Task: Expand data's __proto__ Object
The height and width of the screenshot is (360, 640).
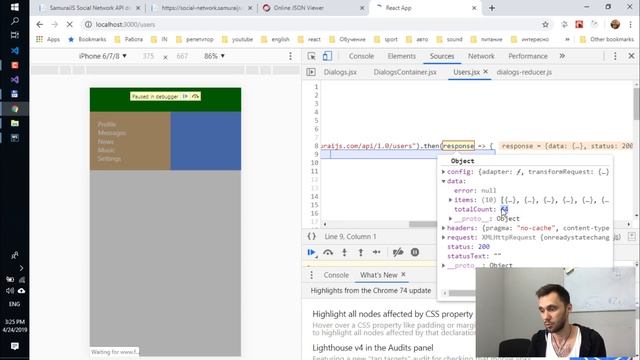Action: coord(451,219)
